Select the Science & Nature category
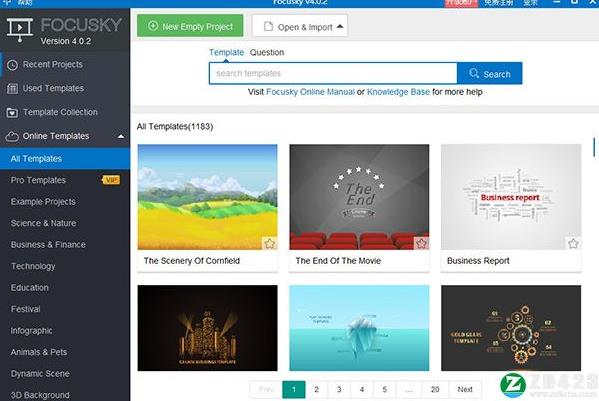The width and height of the screenshot is (599, 401). pos(43,223)
